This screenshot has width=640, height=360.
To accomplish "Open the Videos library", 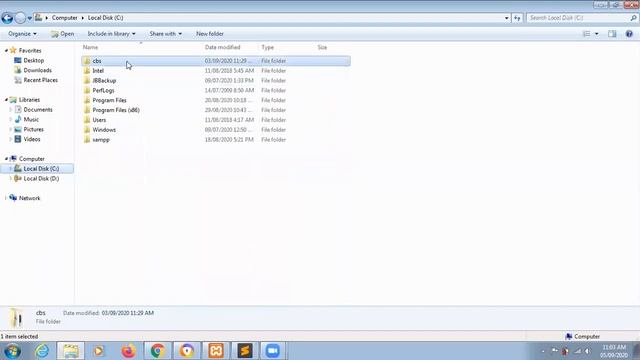I will tap(32, 139).
